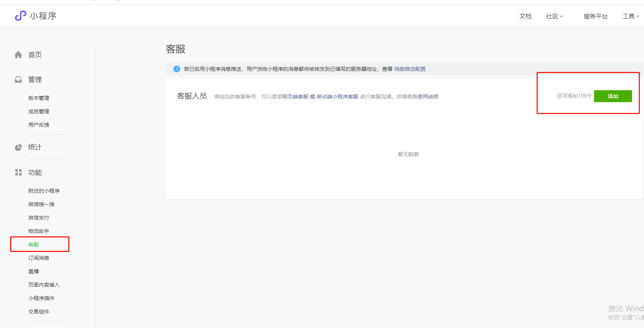Expand the 社区 dropdown in top navigation
The width and height of the screenshot is (644, 328).
[555, 16]
